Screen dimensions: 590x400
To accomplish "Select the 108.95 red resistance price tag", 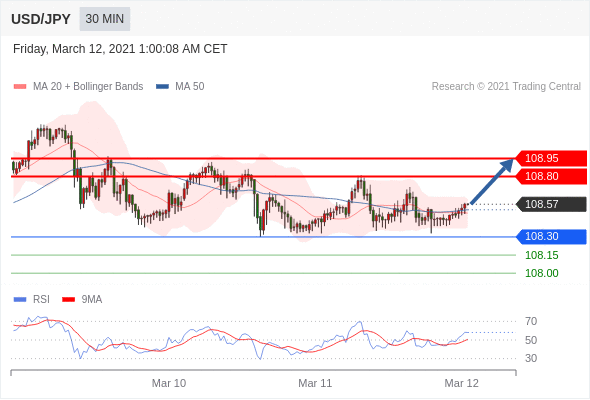I will pyautogui.click(x=550, y=158).
